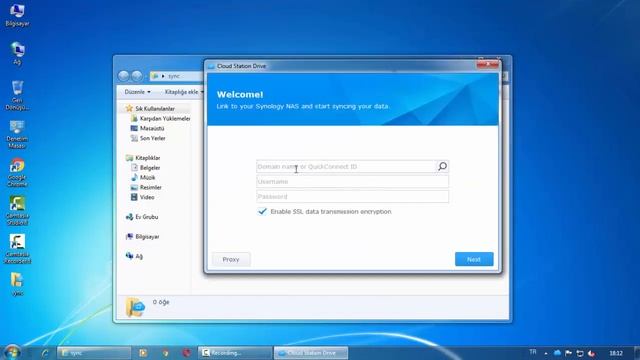
Task: Select Müzik library in sidebar
Action: click(143, 178)
